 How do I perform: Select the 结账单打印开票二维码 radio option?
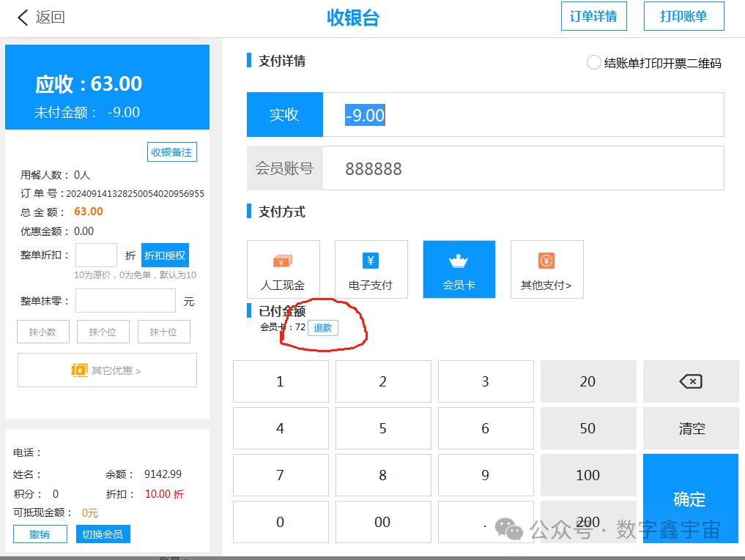pos(593,63)
